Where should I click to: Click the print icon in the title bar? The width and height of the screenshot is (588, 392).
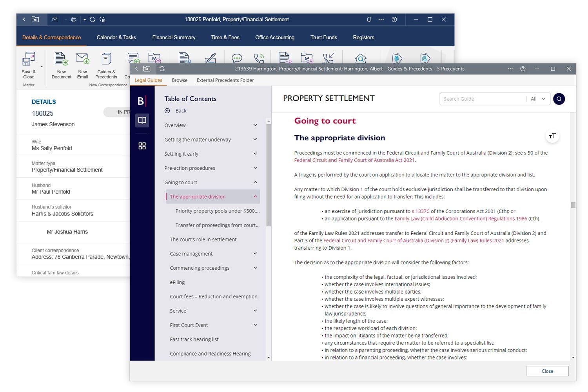(x=74, y=19)
